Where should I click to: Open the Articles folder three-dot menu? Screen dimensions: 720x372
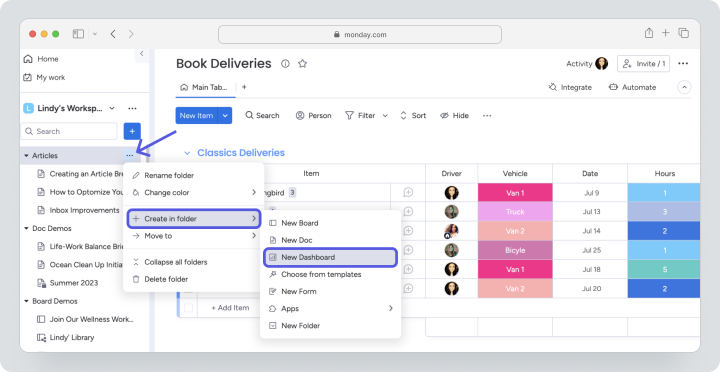(130, 156)
